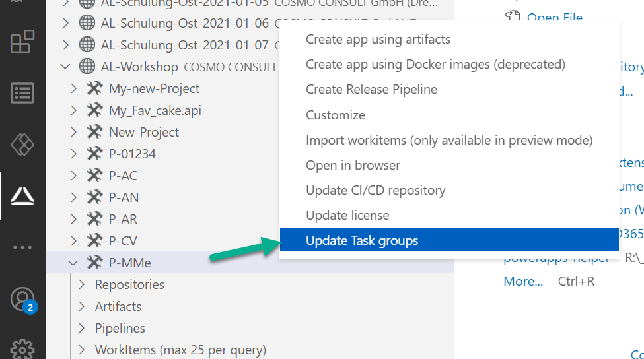Collapse the P-MMe project node
The height and width of the screenshot is (359, 644).
point(73,263)
